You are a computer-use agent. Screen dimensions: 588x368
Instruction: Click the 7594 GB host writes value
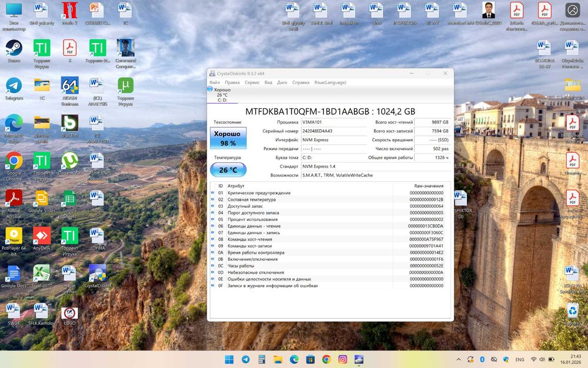pyautogui.click(x=433, y=131)
